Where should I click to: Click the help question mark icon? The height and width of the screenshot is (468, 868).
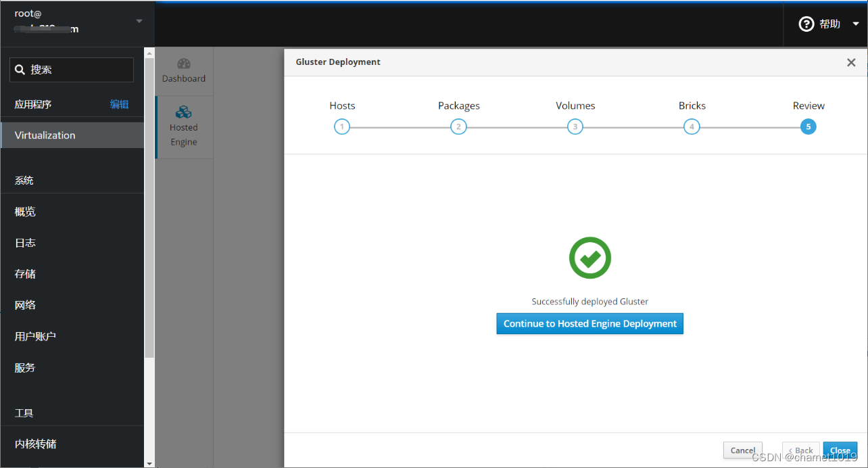click(x=806, y=24)
